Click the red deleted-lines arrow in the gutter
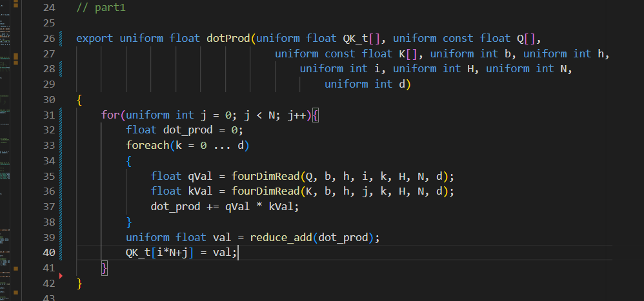644x301 pixels. click(x=61, y=276)
